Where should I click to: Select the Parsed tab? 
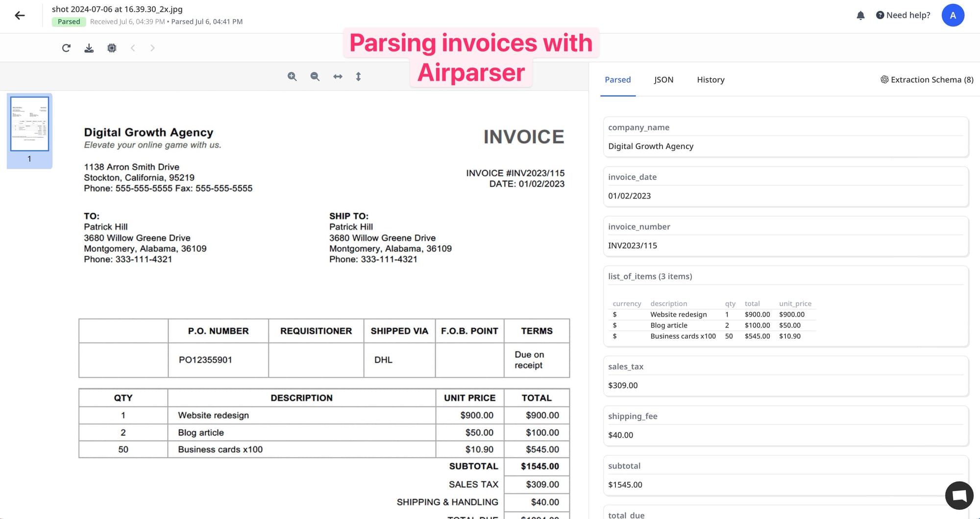pos(617,80)
